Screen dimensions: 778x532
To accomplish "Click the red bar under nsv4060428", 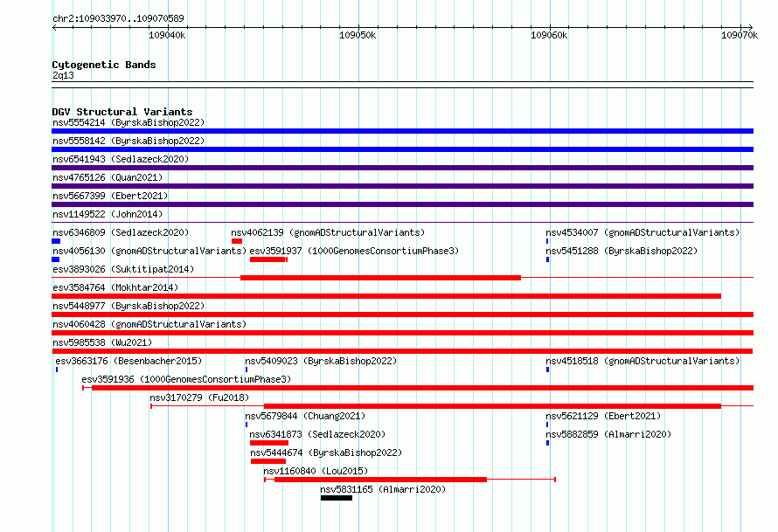I will [402, 333].
